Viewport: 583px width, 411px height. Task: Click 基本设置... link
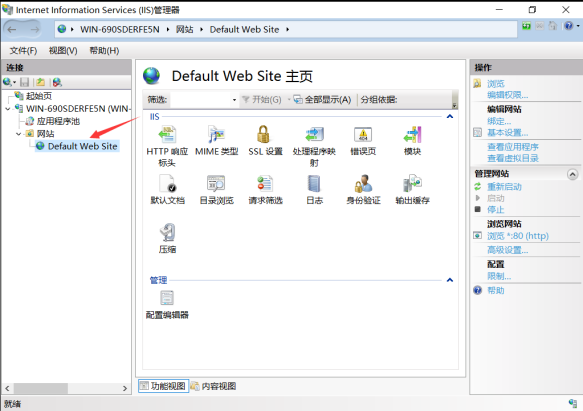coord(508,132)
